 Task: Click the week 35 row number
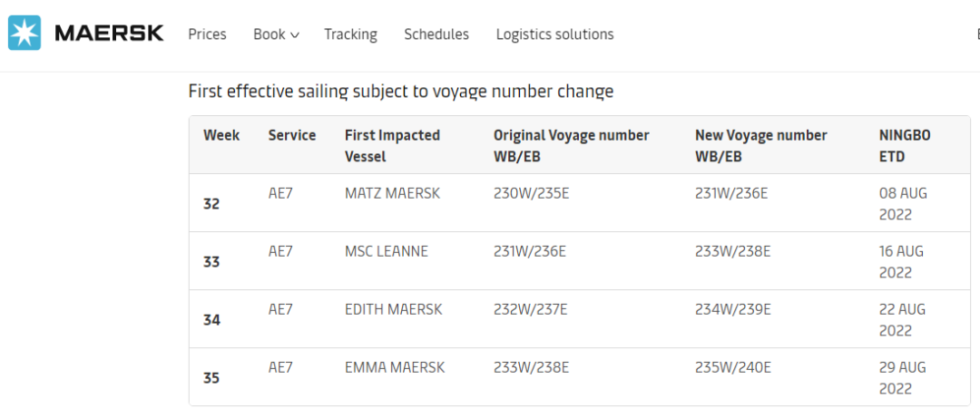pyautogui.click(x=211, y=378)
